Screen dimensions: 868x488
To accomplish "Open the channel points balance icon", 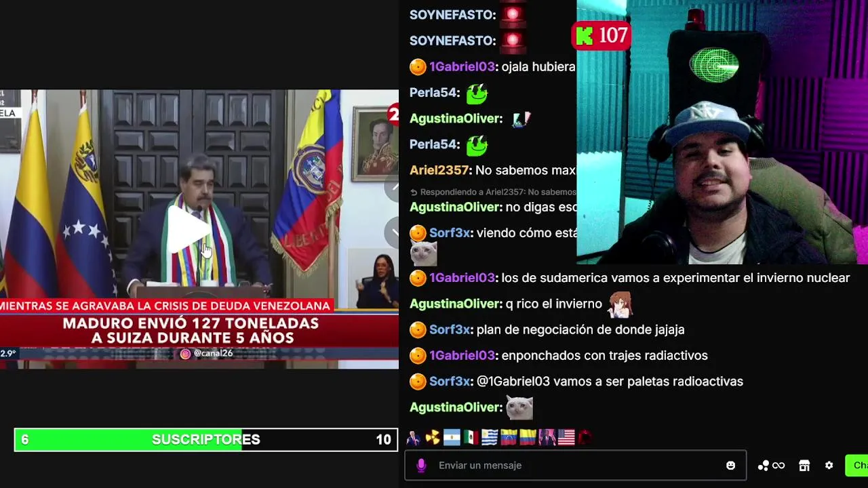I will coord(770,465).
